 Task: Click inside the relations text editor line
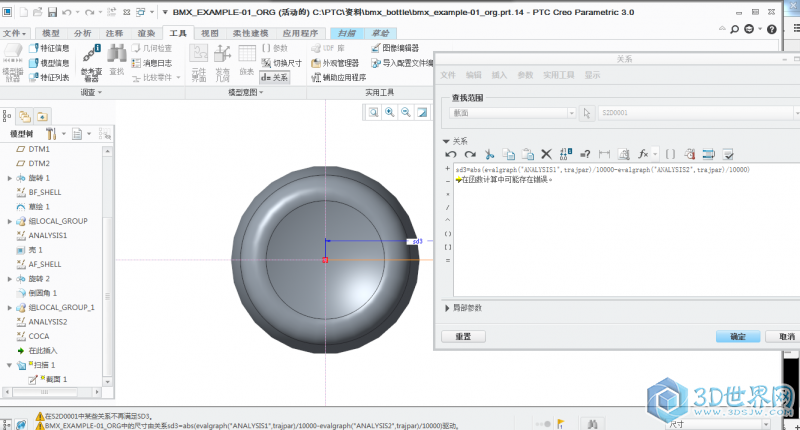point(602,169)
